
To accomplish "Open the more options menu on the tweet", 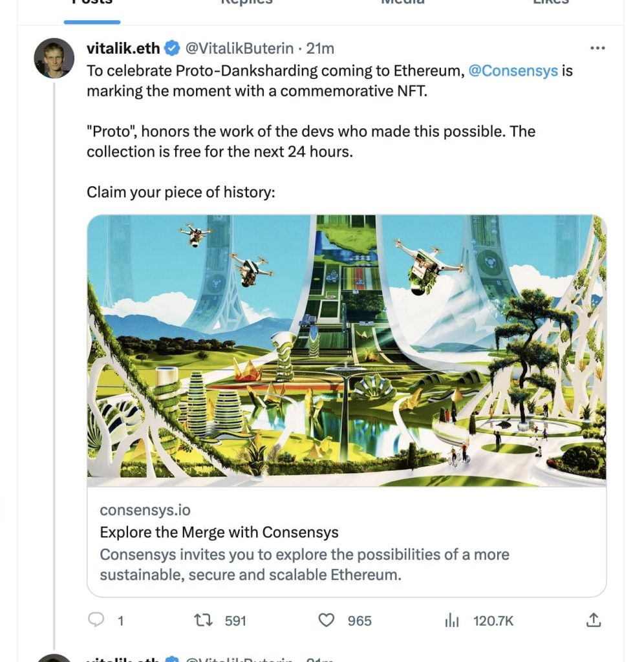I will [x=598, y=47].
